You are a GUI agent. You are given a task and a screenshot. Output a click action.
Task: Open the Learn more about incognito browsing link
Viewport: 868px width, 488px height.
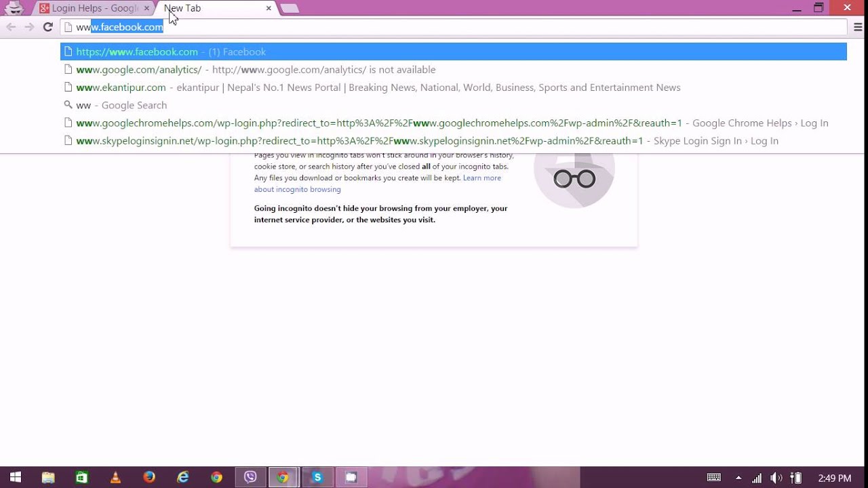tap(377, 184)
